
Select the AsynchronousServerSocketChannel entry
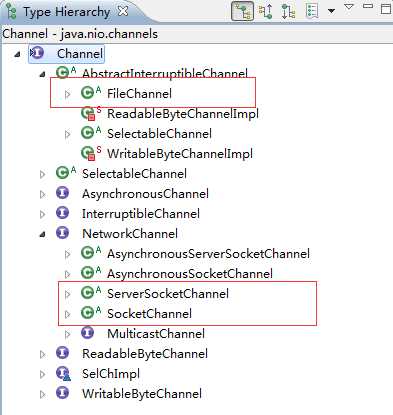[x=208, y=254]
